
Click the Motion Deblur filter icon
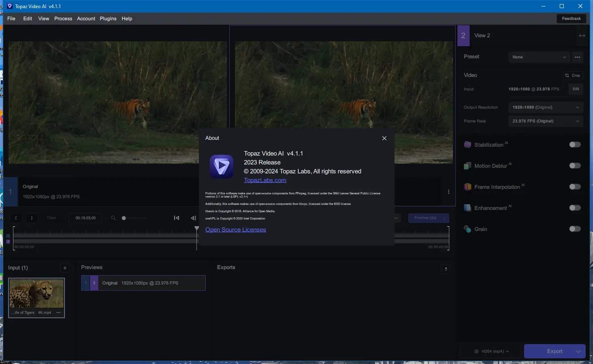(x=468, y=166)
